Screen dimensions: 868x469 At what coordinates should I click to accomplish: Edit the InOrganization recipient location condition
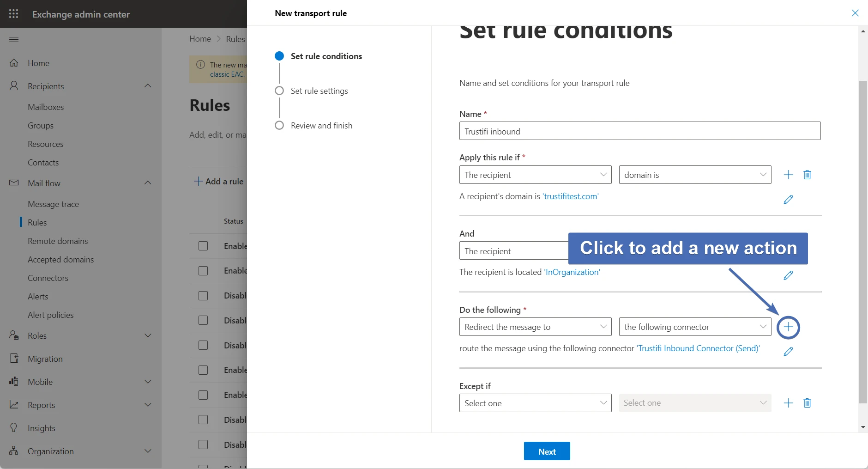coord(788,275)
